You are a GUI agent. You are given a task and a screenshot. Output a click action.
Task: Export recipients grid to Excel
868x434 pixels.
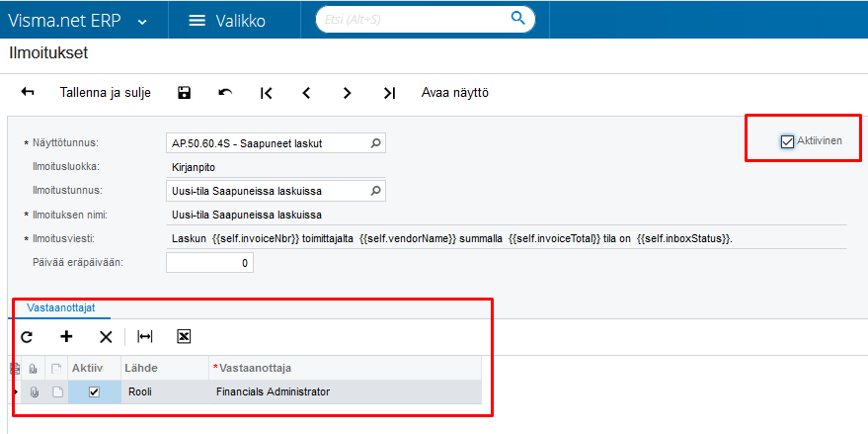click(184, 337)
